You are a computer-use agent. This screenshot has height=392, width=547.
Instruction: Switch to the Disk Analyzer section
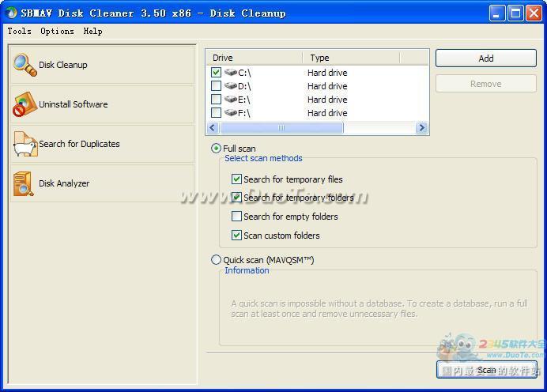[x=102, y=183]
